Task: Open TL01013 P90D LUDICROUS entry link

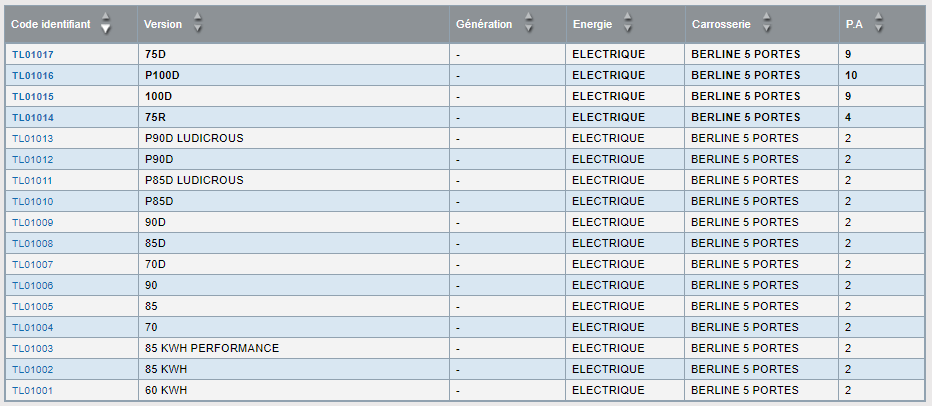Action: click(33, 139)
